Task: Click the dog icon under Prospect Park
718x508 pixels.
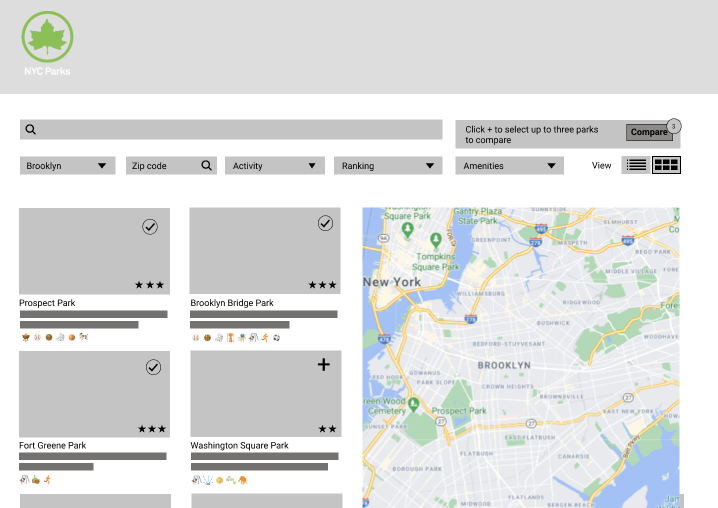Action: pos(83,337)
